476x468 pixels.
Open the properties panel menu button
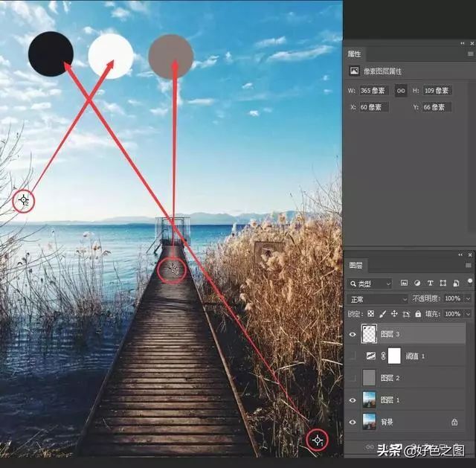tap(470, 54)
